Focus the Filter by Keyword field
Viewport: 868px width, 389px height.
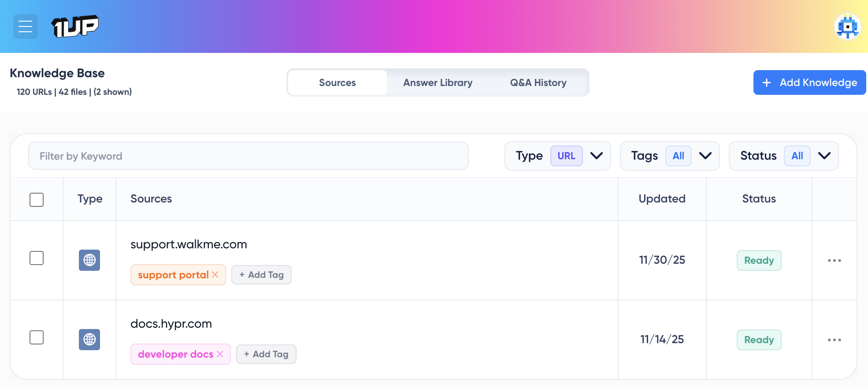[x=248, y=156]
